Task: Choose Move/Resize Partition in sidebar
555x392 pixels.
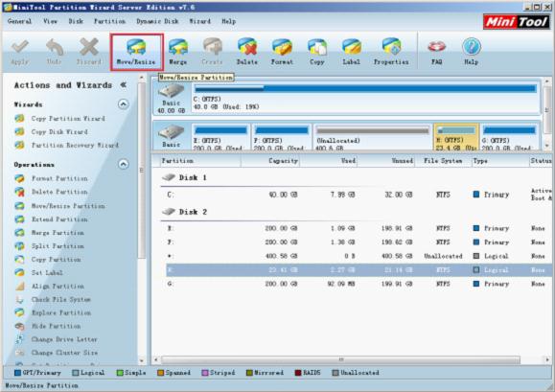Action: [x=68, y=206]
